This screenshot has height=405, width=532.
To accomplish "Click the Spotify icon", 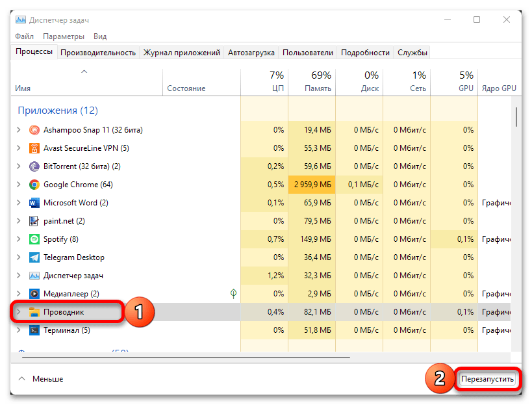I will click(x=34, y=239).
